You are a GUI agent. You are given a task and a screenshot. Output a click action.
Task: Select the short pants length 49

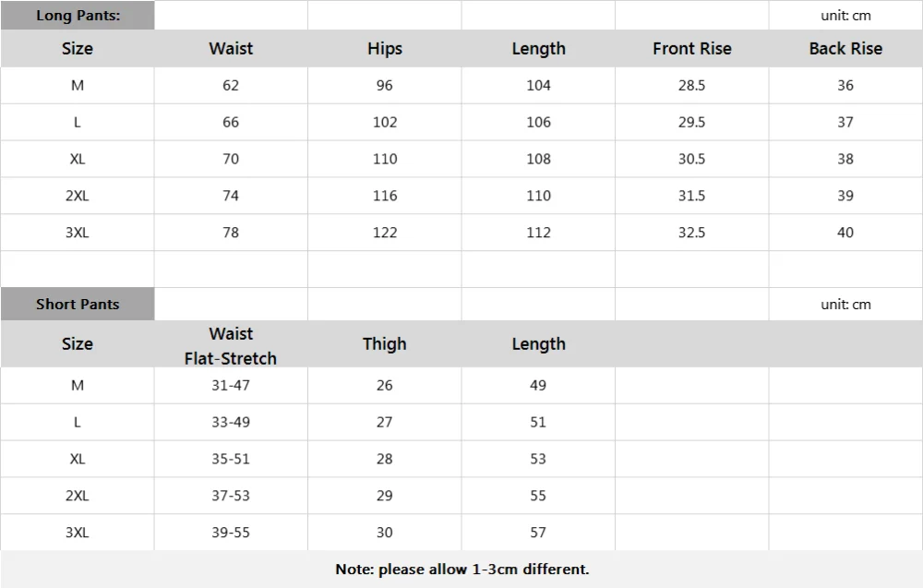pos(538,385)
